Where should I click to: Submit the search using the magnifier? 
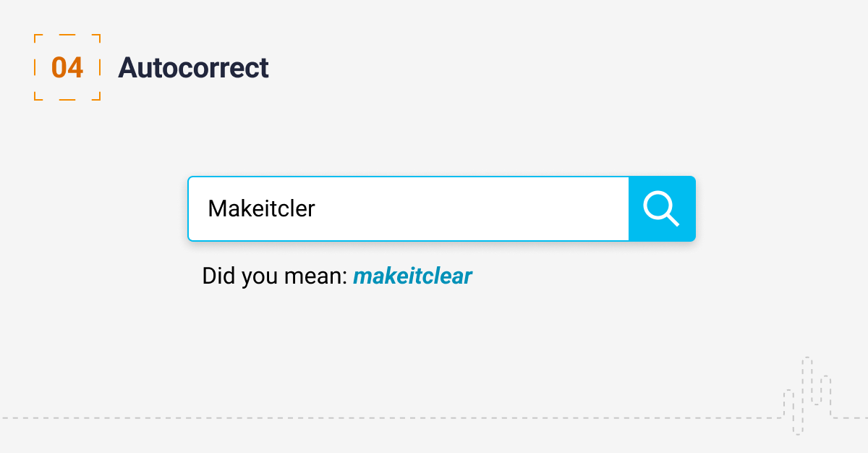661,209
